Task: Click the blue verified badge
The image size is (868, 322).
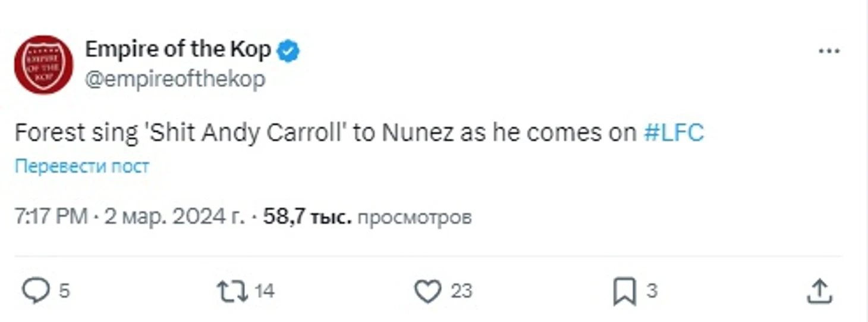Action: pos(290,51)
